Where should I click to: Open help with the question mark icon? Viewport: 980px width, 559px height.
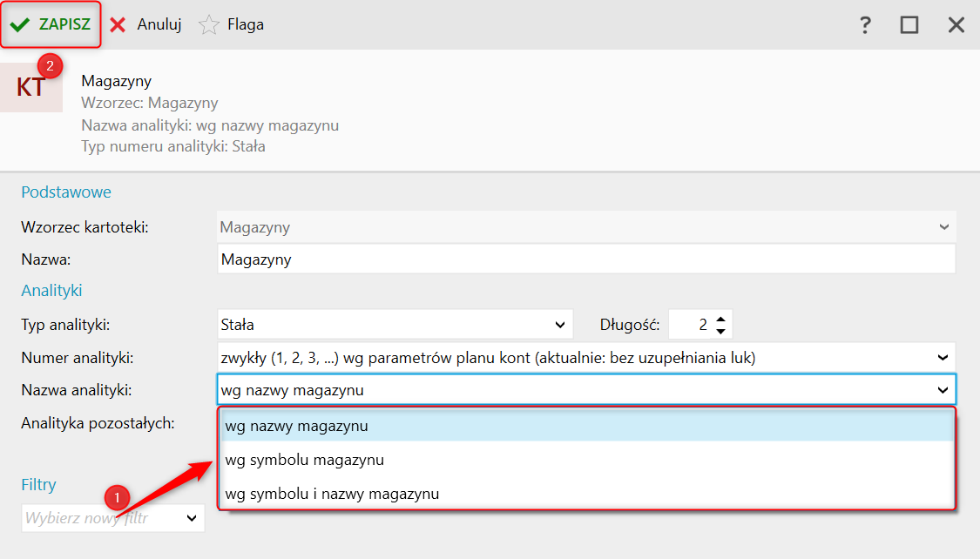pyautogui.click(x=864, y=24)
